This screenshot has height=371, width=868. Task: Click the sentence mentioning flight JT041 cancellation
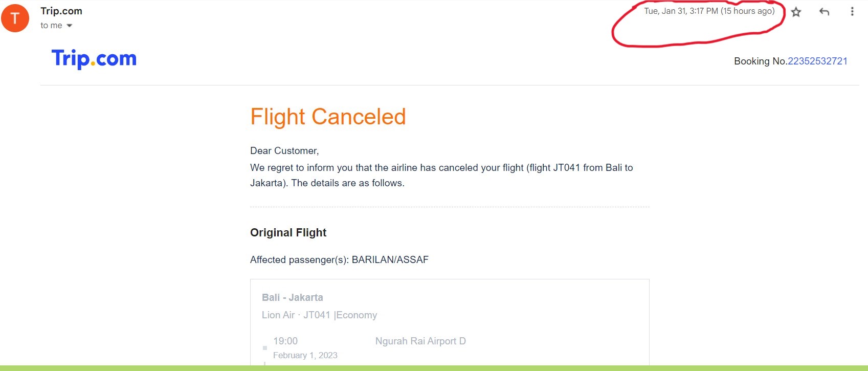[441, 168]
